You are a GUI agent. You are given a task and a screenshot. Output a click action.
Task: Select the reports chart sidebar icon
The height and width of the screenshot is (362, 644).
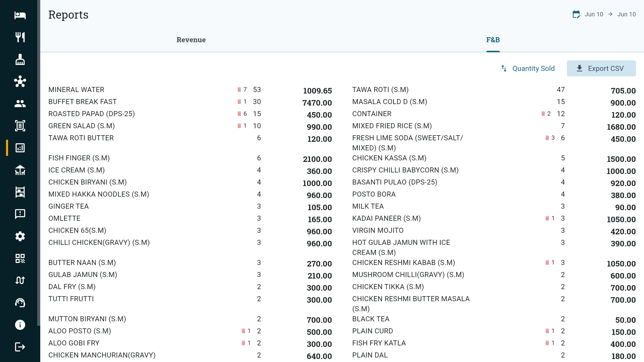(20, 148)
